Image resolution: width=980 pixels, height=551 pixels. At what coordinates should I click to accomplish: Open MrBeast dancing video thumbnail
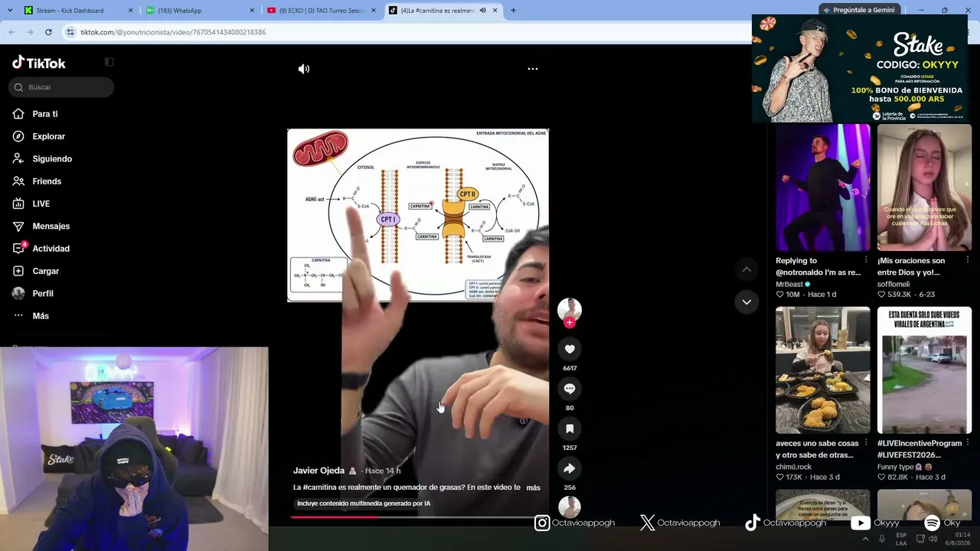[x=823, y=187]
